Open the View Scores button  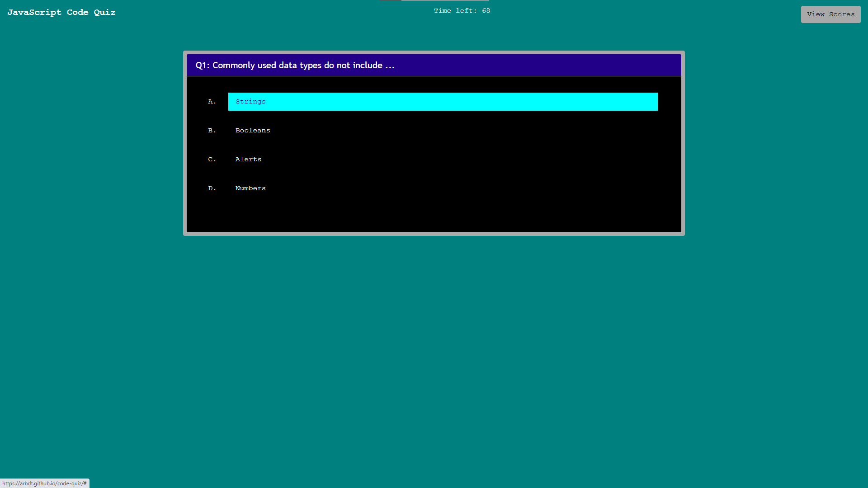[830, 14]
